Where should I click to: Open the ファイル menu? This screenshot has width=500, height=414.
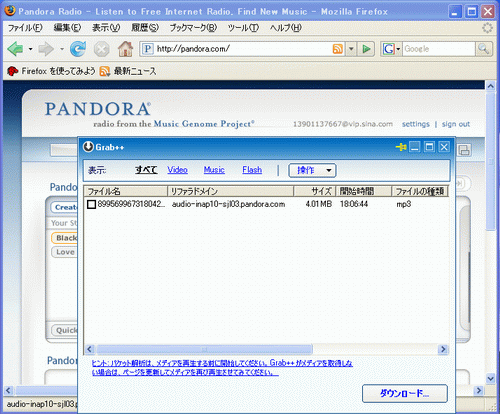click(25, 28)
